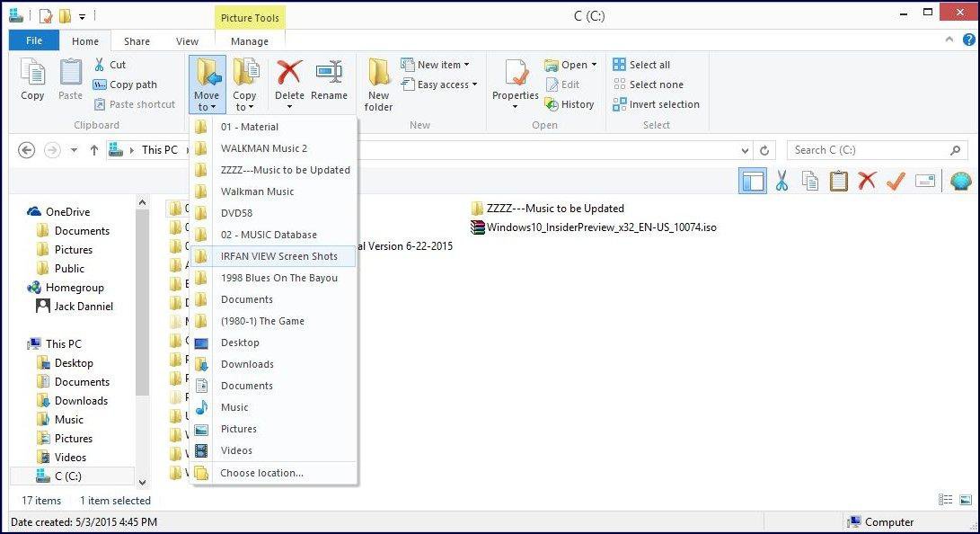The height and width of the screenshot is (534, 980).
Task: Open the address bar history dropdown arrow
Action: [x=744, y=149]
